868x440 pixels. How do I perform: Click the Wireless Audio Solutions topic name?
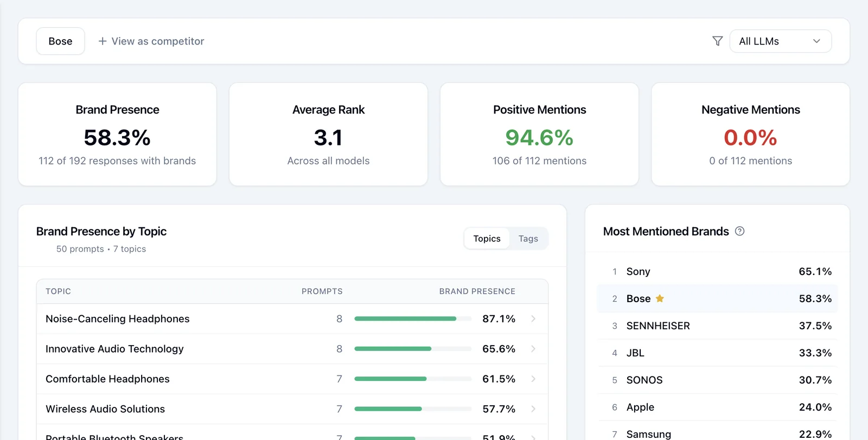click(105, 409)
